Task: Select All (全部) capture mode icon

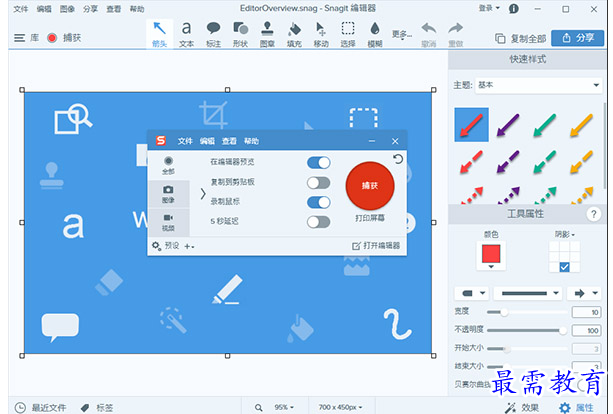Action: [168, 165]
